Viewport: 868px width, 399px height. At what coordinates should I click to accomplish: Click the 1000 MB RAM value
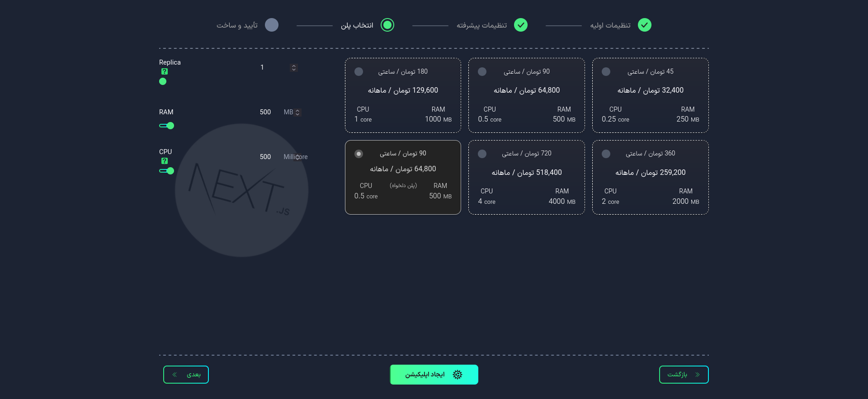click(x=439, y=119)
